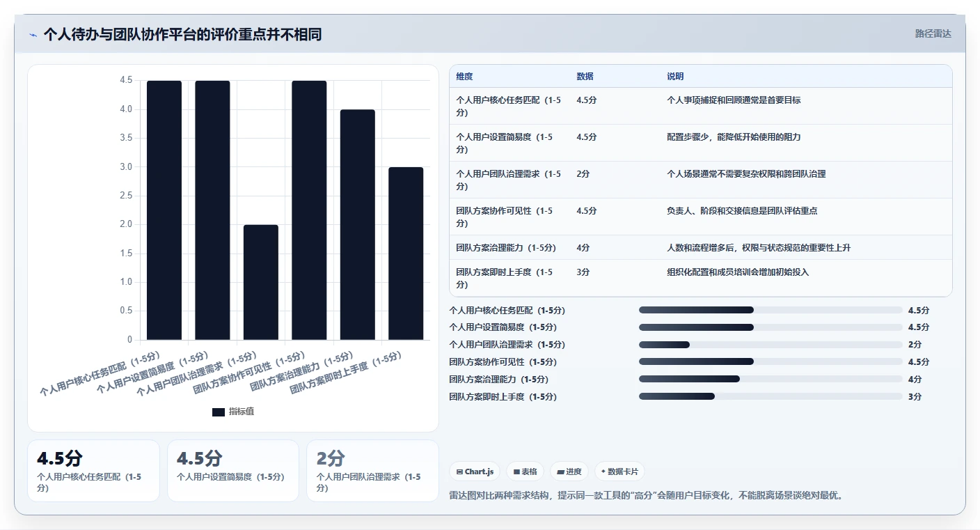The height and width of the screenshot is (530, 980).
Task: Click the description 负责人、阶段和交接信息是团队评估重点
Action: click(742, 211)
